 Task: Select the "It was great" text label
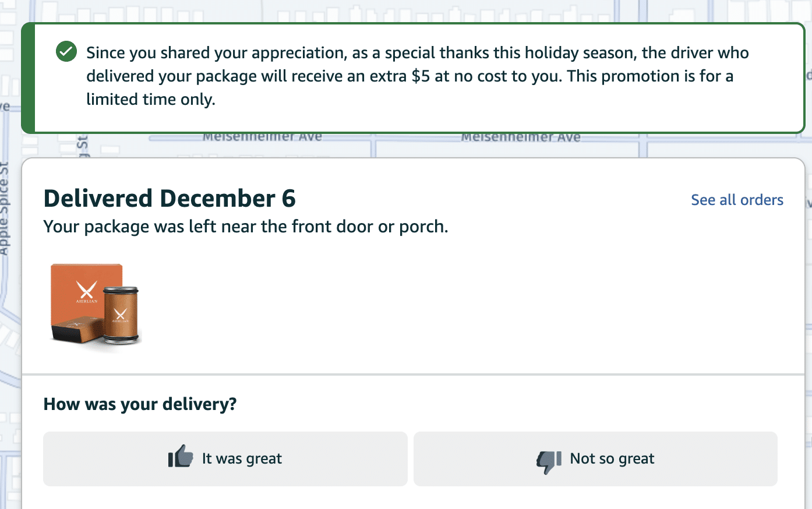[x=242, y=459]
